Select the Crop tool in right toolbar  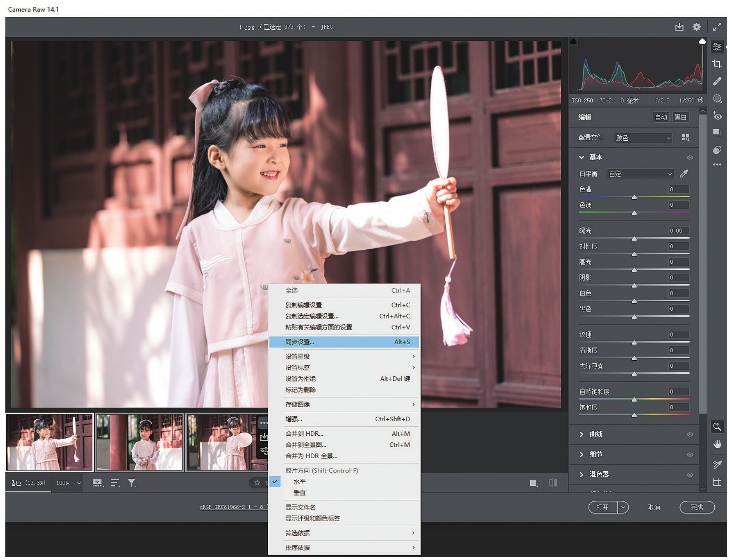717,64
